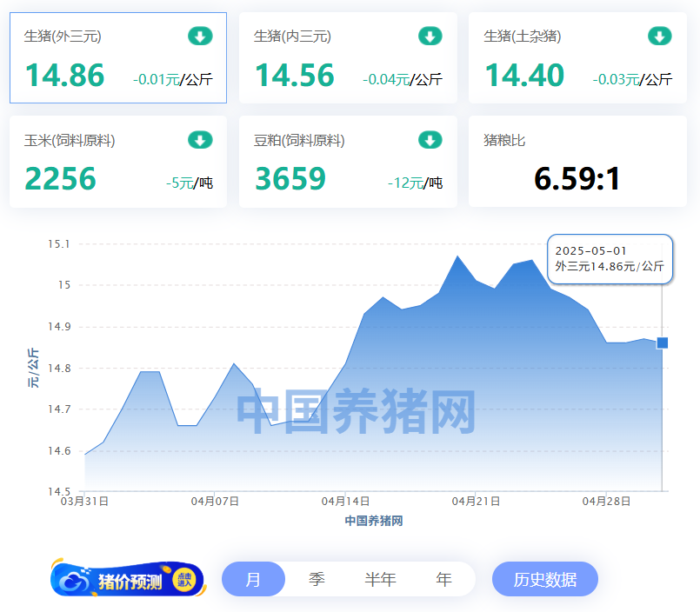Click the 14.5 y-axis label
Screen dimensions: 700x612
(59, 491)
